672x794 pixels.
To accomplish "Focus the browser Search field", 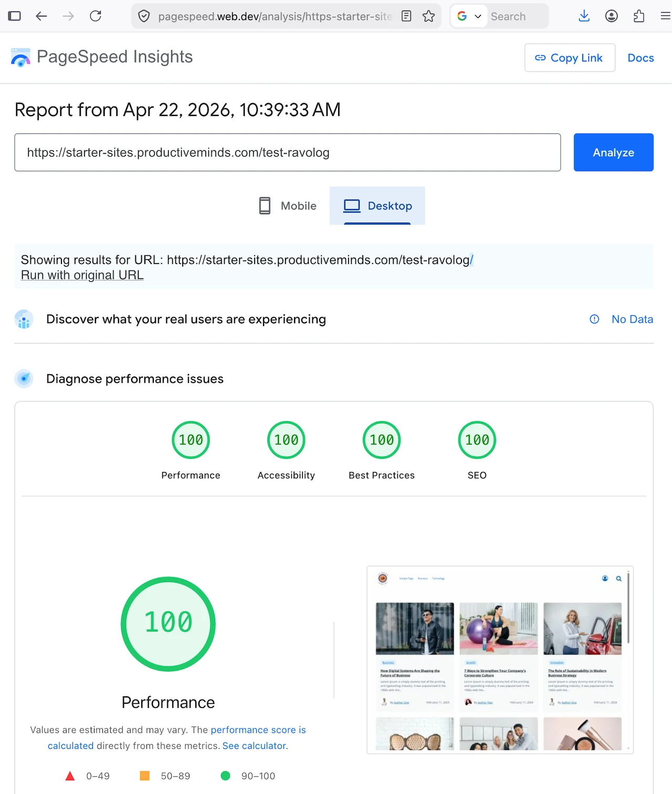I will tap(517, 16).
